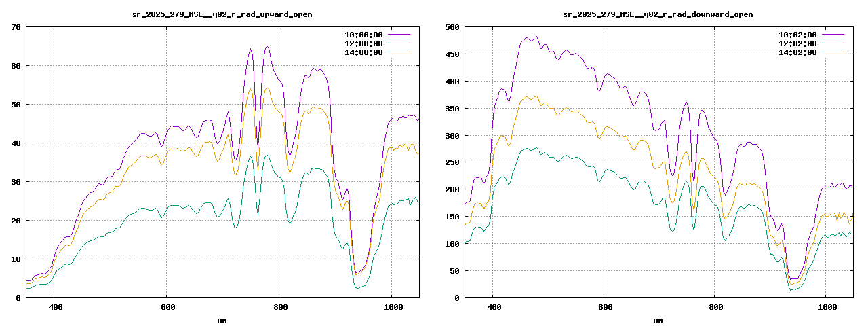Viewport: 868px width, 326px height.
Task: Toggle the 12:02:00 legend label
Action: click(x=797, y=43)
